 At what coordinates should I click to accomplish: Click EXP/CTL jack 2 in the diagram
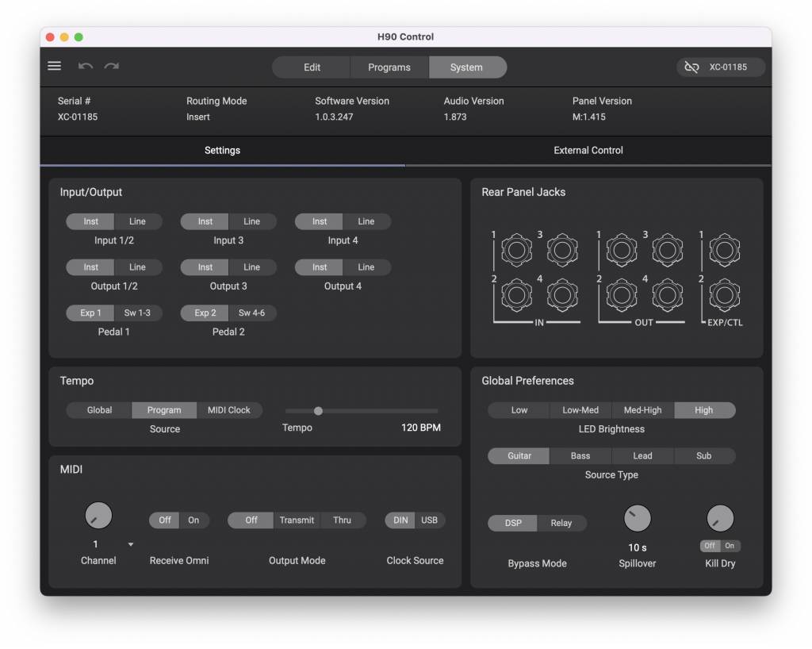tap(724, 295)
